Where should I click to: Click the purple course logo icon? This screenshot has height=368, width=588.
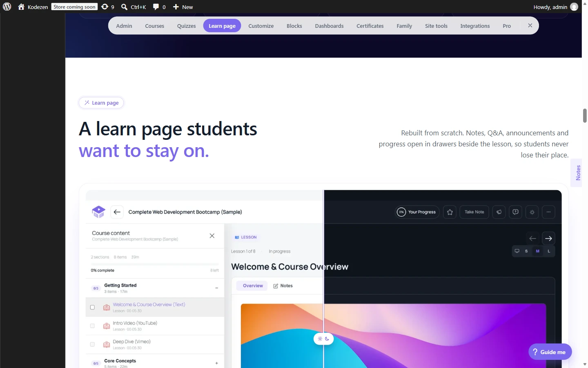click(98, 212)
